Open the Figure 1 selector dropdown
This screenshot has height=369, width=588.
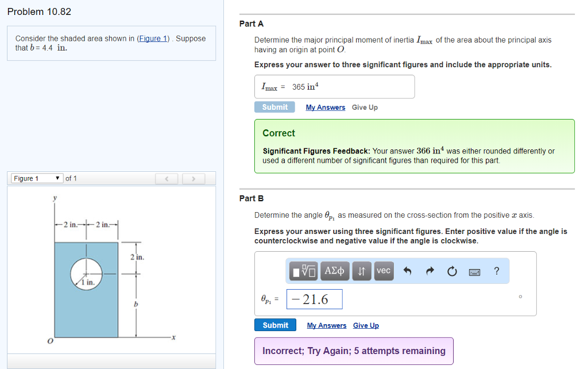37,178
